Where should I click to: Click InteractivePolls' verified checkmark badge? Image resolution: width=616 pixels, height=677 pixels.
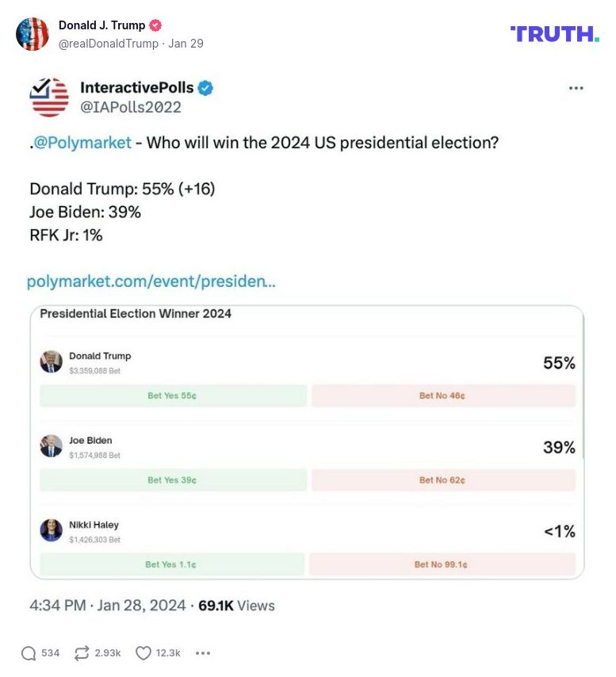pyautogui.click(x=206, y=89)
